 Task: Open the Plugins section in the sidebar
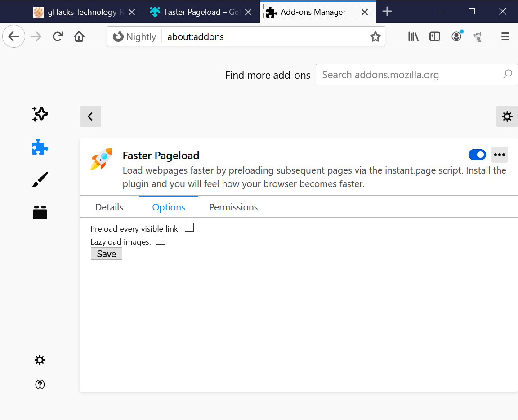40,213
